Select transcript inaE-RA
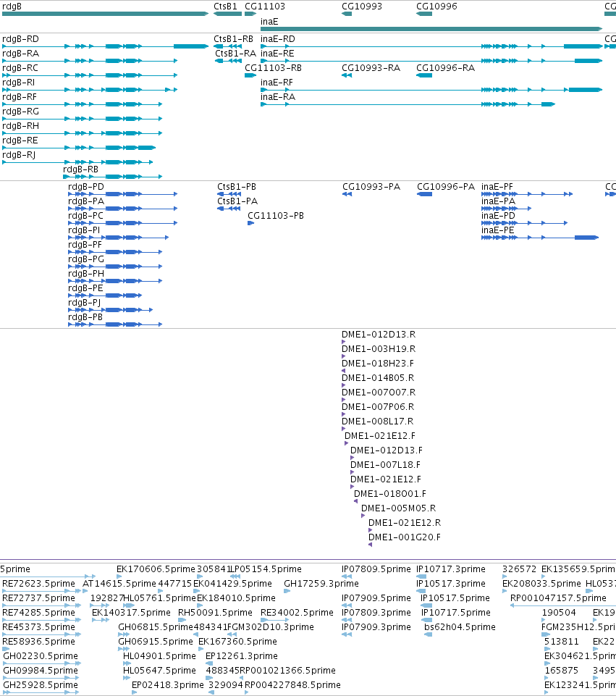The width and height of the screenshot is (616, 696). coord(278,97)
